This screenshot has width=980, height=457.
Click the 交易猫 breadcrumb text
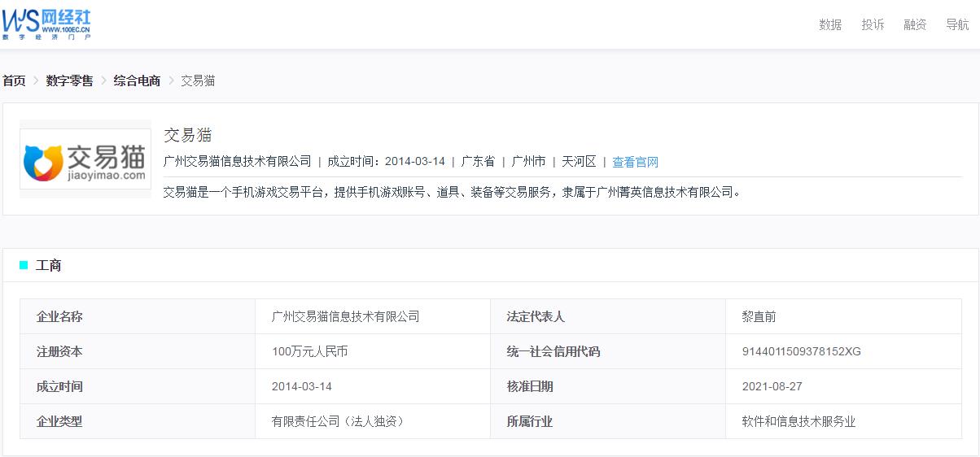[x=198, y=81]
